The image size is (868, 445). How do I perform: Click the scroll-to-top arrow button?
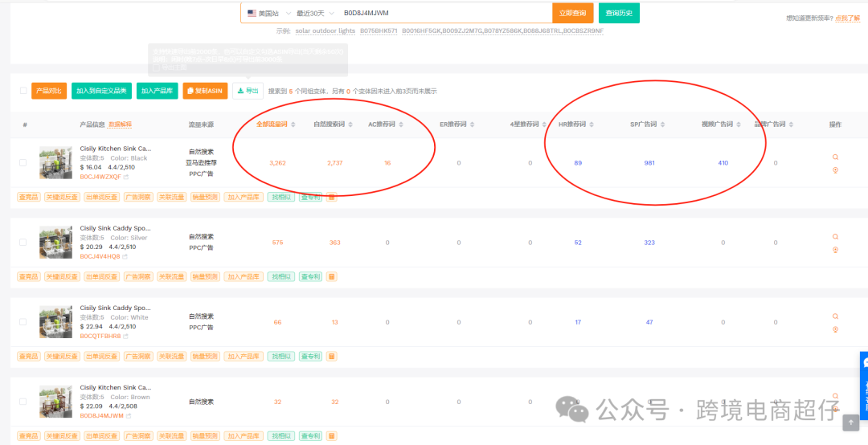853,423
